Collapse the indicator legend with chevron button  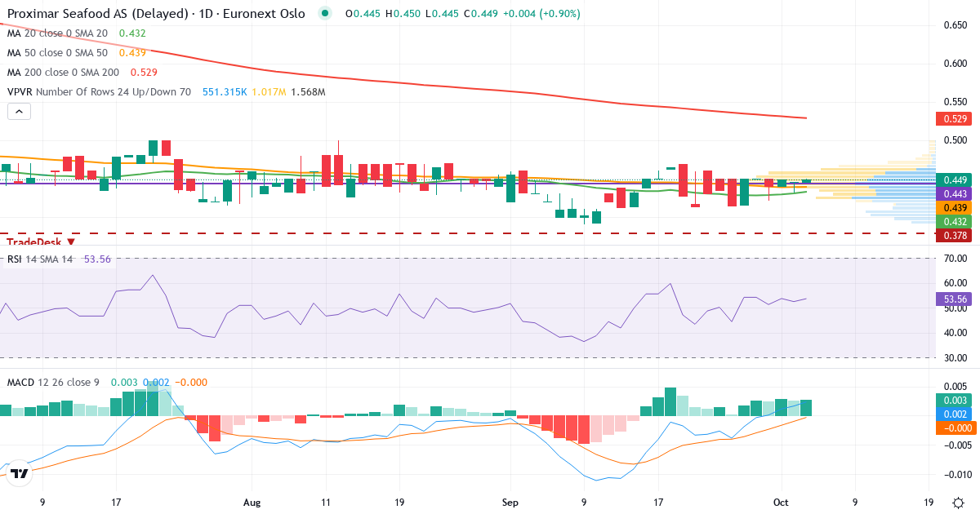(x=20, y=112)
